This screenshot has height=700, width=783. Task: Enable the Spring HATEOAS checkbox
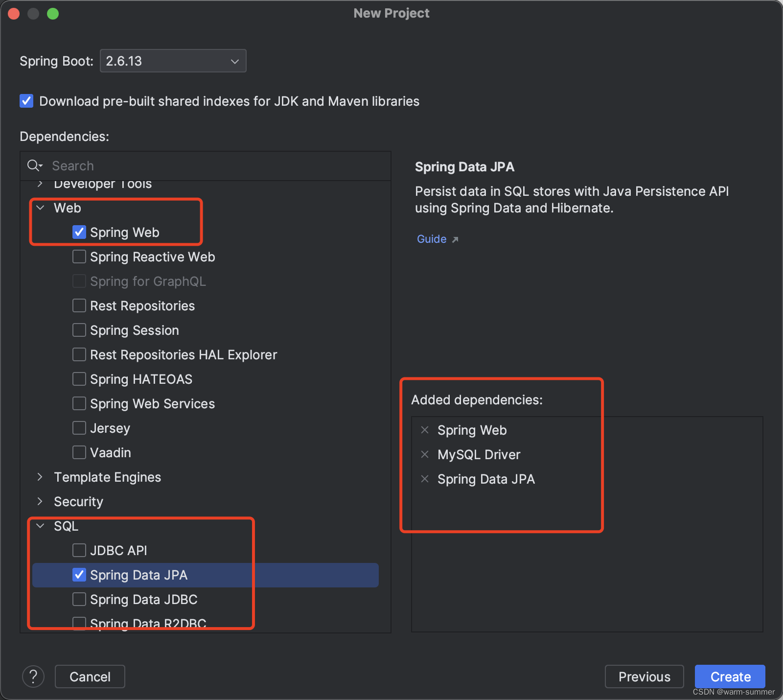pos(79,379)
